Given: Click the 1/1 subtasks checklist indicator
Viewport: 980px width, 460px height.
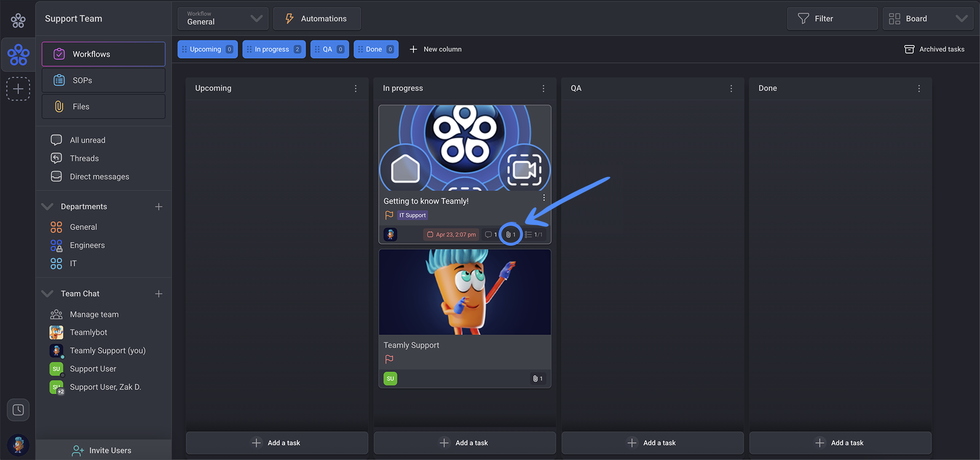Looking at the screenshot, I should pos(534,235).
